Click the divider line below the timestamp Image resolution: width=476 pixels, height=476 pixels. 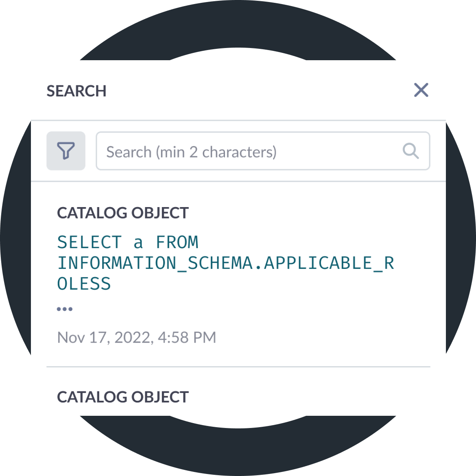[x=238, y=367]
